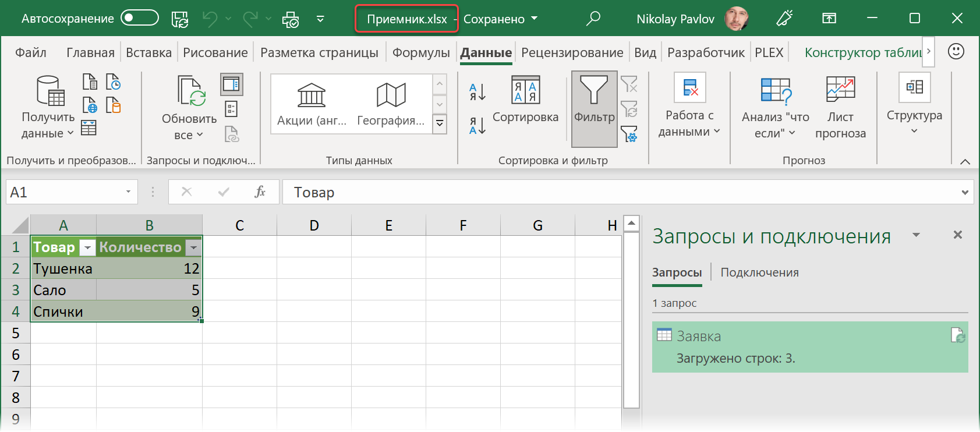Select column C header
The height and width of the screenshot is (432, 980).
pos(239,225)
